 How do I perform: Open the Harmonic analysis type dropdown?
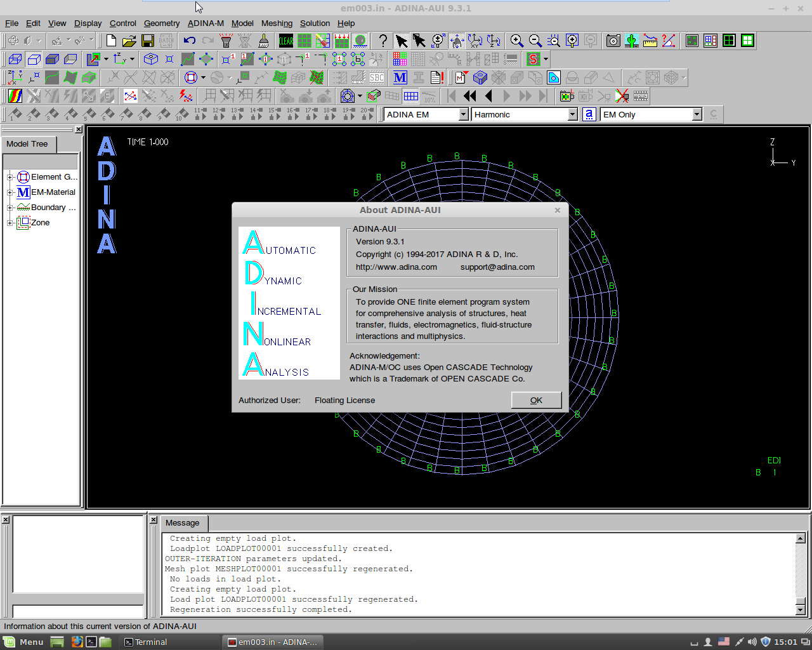click(572, 114)
